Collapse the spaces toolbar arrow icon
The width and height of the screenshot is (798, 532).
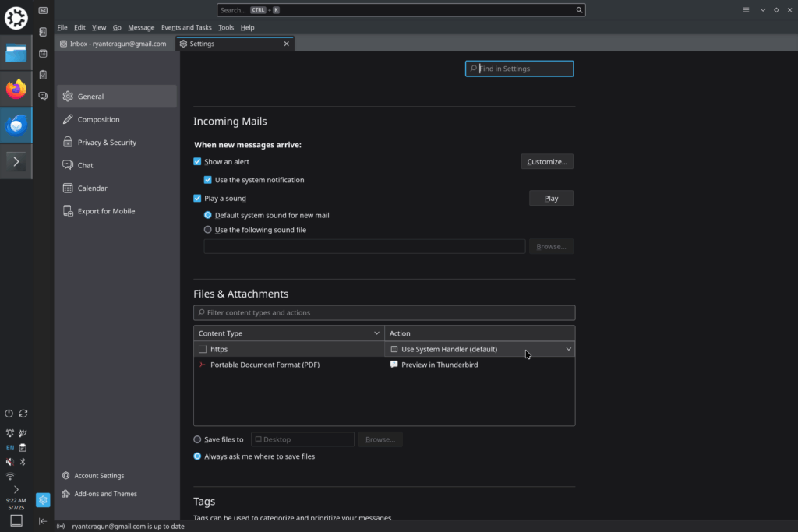pos(43,521)
